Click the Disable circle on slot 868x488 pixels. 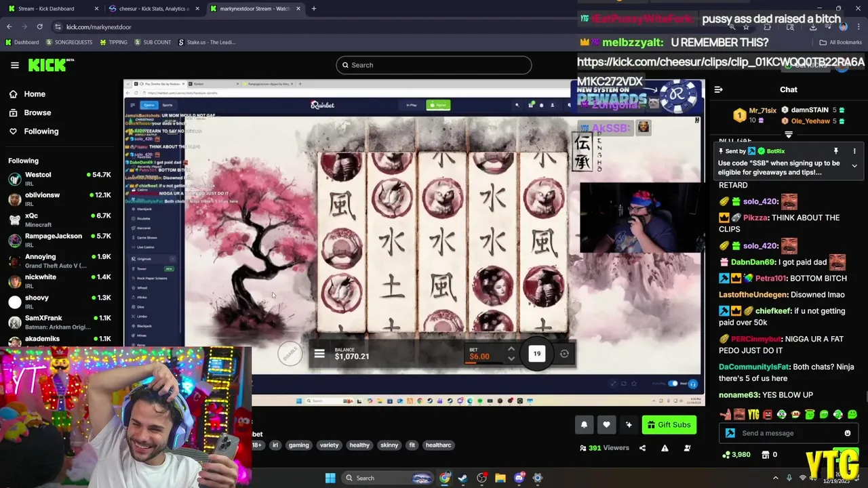pos(290,353)
